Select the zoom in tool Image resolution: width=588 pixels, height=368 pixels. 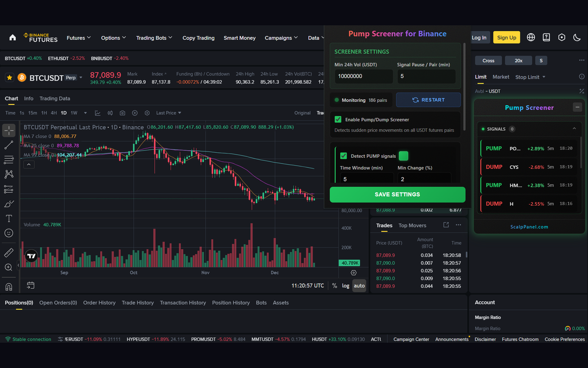pyautogui.click(x=9, y=267)
